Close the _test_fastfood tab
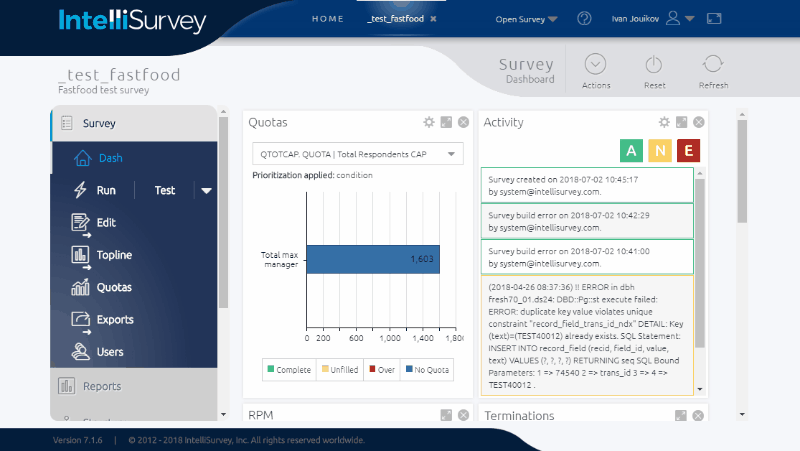 433,19
